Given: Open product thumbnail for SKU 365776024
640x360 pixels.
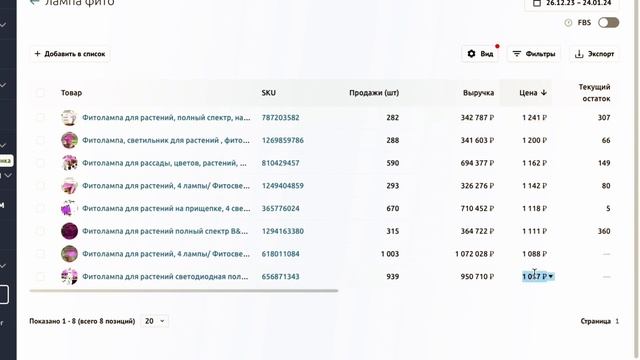Looking at the screenshot, I should point(69,209).
